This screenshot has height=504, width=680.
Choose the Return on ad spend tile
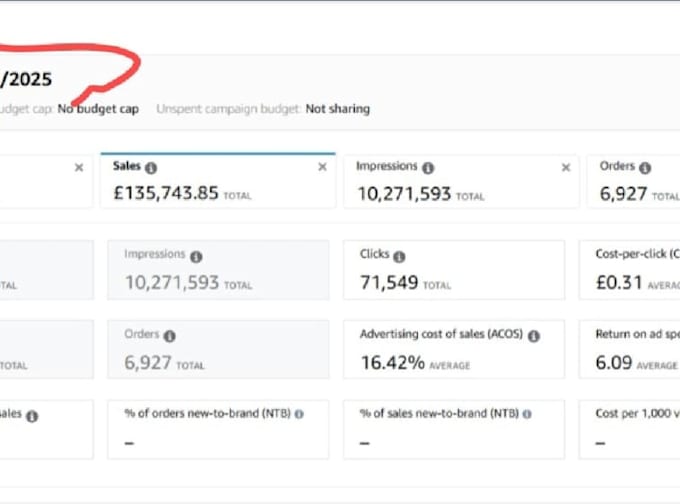629,350
